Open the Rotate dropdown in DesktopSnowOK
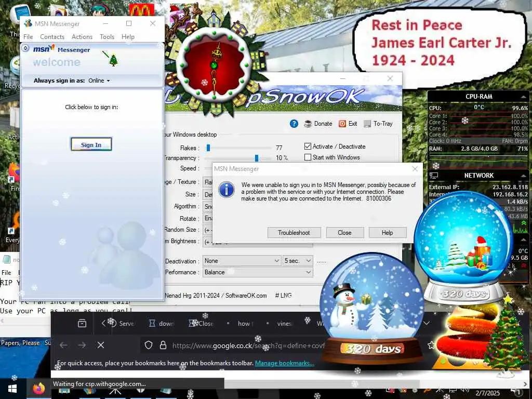532x399 pixels. click(x=207, y=218)
